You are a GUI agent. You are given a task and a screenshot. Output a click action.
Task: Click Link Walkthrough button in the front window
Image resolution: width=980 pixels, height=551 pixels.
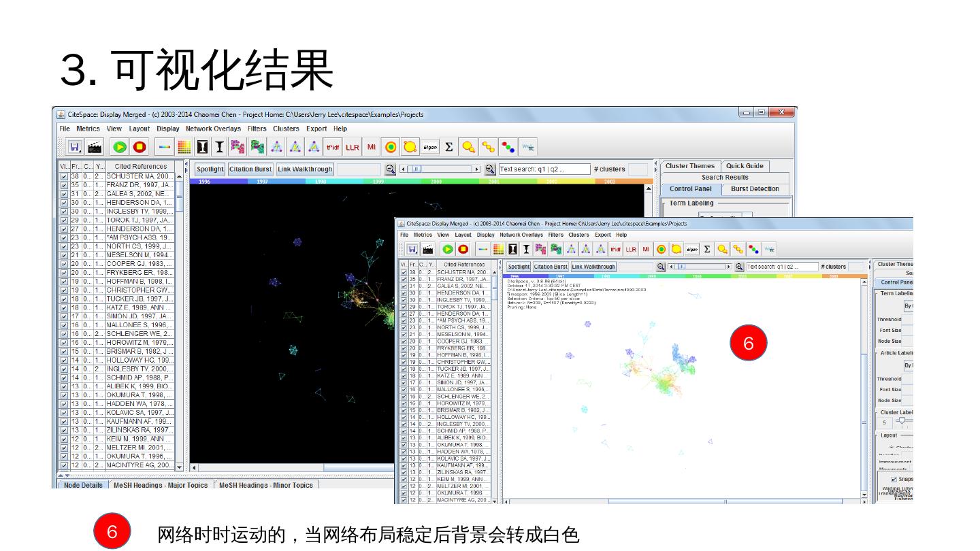593,267
